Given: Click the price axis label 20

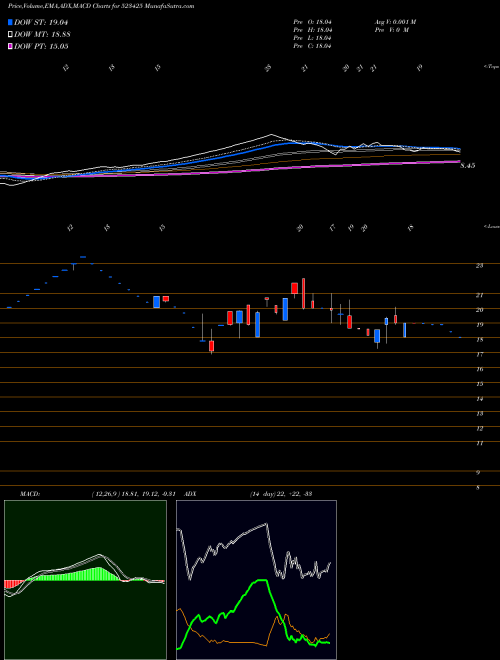Looking at the screenshot, I should coord(479,310).
